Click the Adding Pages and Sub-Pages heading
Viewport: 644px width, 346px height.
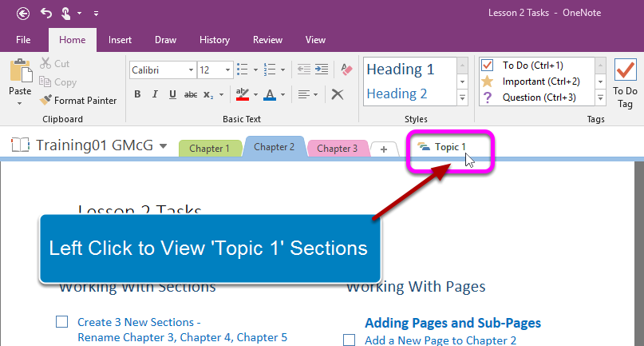coord(452,323)
